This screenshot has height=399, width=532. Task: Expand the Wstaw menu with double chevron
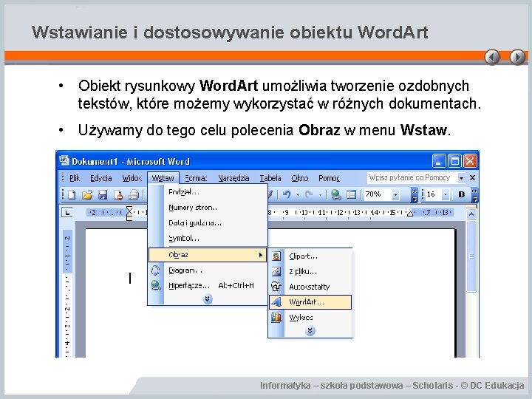point(208,299)
